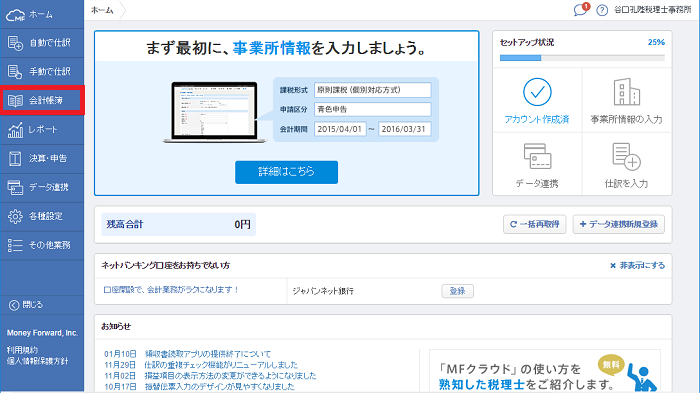Click the 25% setup percentage

(656, 42)
